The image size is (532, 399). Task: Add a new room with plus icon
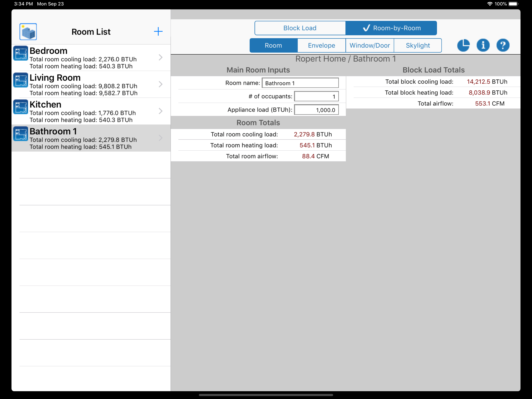(x=158, y=32)
